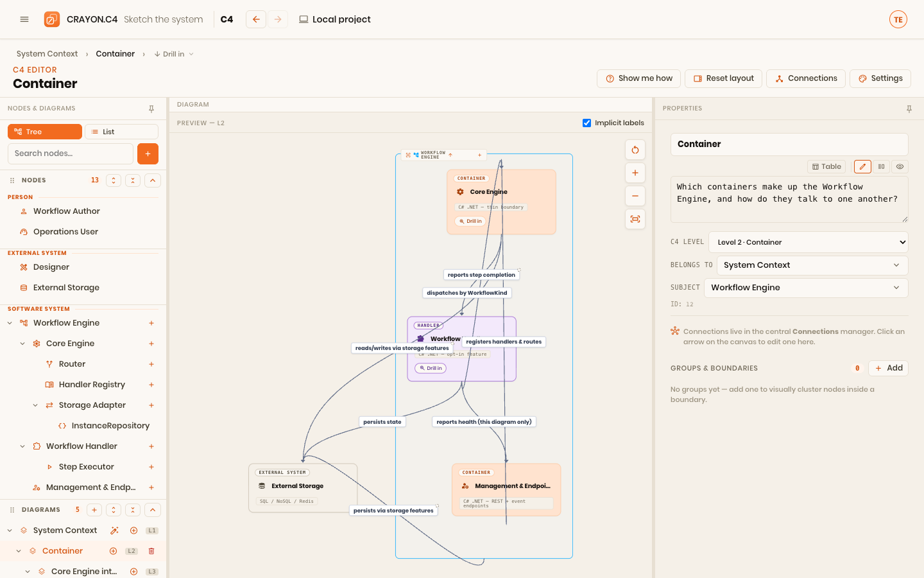Edit the Container name field
Screen dimensions: 924x578
(789, 144)
